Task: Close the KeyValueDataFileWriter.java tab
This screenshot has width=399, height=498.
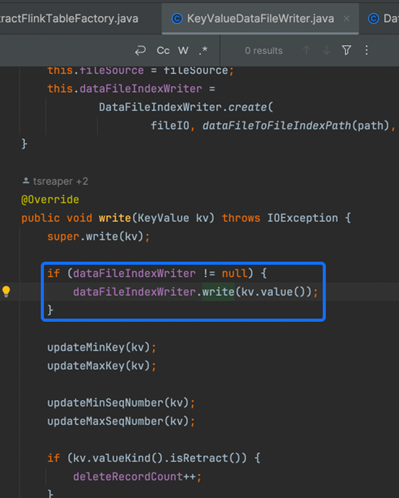Action: 347,19
